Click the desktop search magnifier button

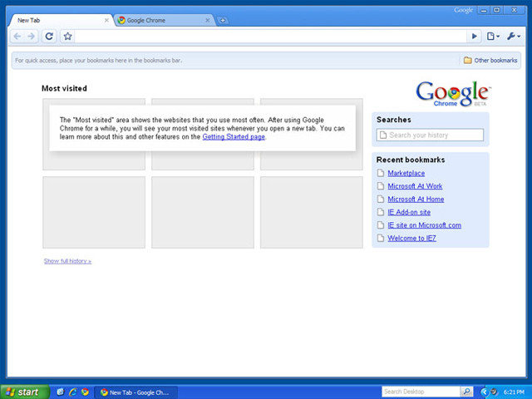click(x=467, y=392)
